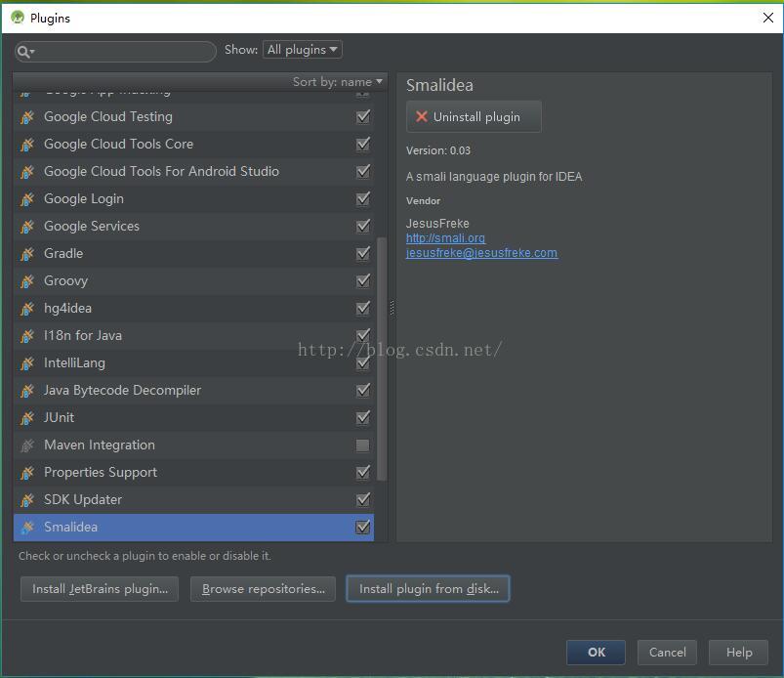Close the Plugins dialog
The image size is (784, 678).
point(768,18)
